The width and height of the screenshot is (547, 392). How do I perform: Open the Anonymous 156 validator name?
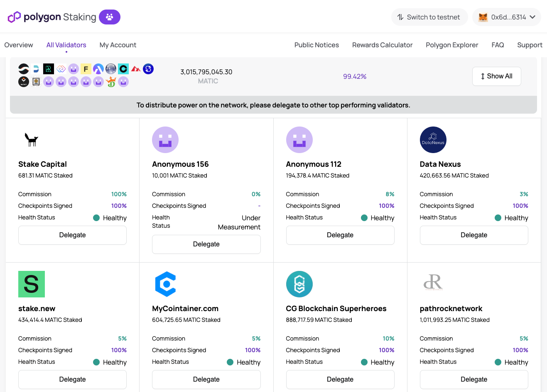click(x=180, y=164)
